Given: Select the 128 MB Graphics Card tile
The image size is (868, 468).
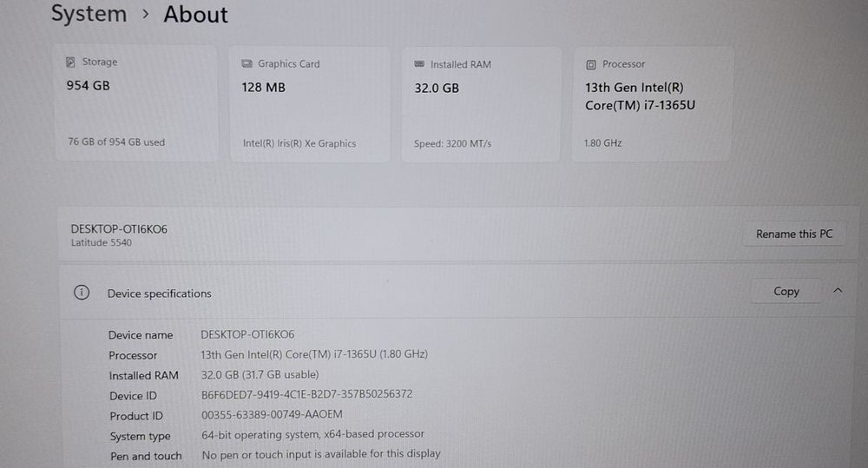Looking at the screenshot, I should click(312, 104).
